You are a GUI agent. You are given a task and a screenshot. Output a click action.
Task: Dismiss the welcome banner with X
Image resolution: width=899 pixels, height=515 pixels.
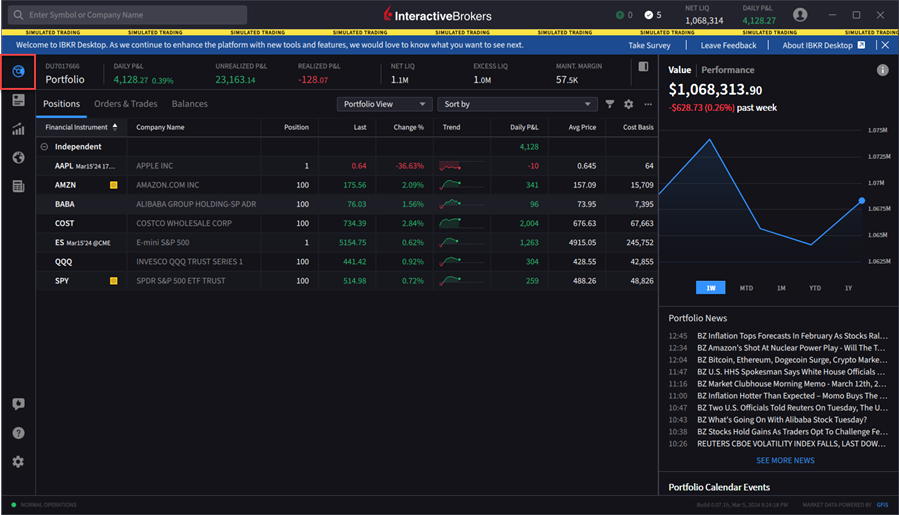[x=885, y=45]
